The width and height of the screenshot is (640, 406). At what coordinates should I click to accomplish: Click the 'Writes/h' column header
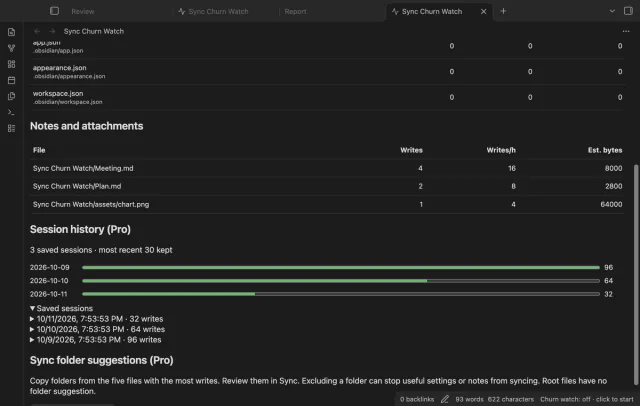501,150
